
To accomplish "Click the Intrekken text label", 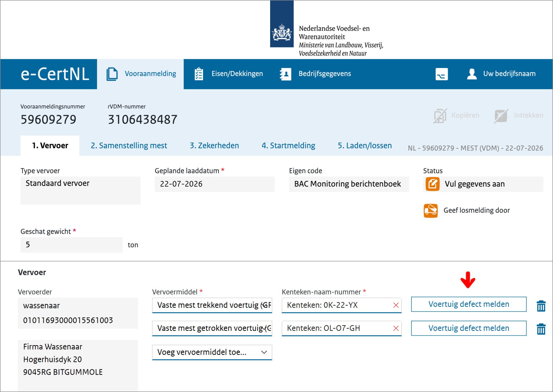I will pos(528,115).
